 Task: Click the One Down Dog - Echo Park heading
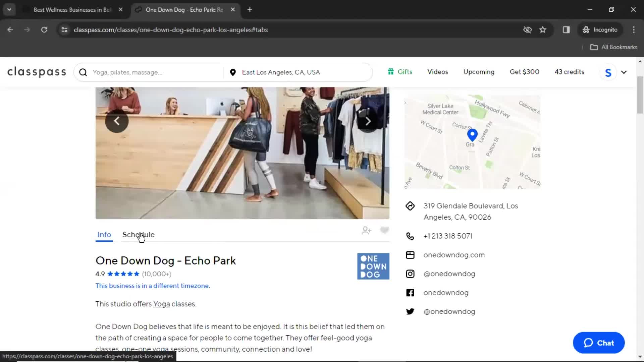pos(166,260)
